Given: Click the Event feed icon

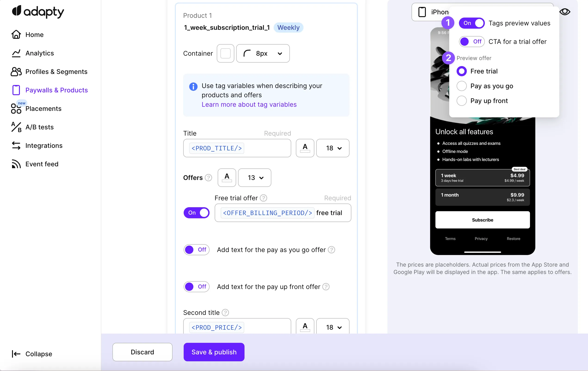Looking at the screenshot, I should [x=16, y=164].
